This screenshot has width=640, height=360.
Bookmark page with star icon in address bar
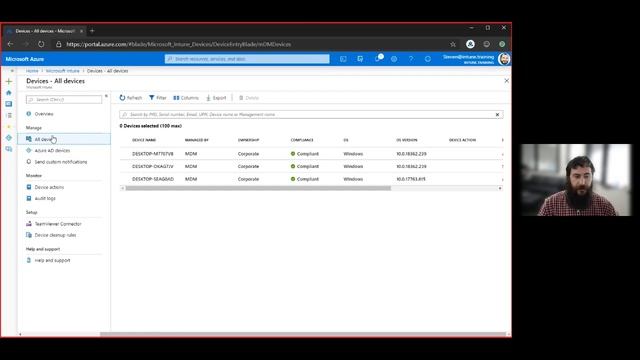[453, 44]
